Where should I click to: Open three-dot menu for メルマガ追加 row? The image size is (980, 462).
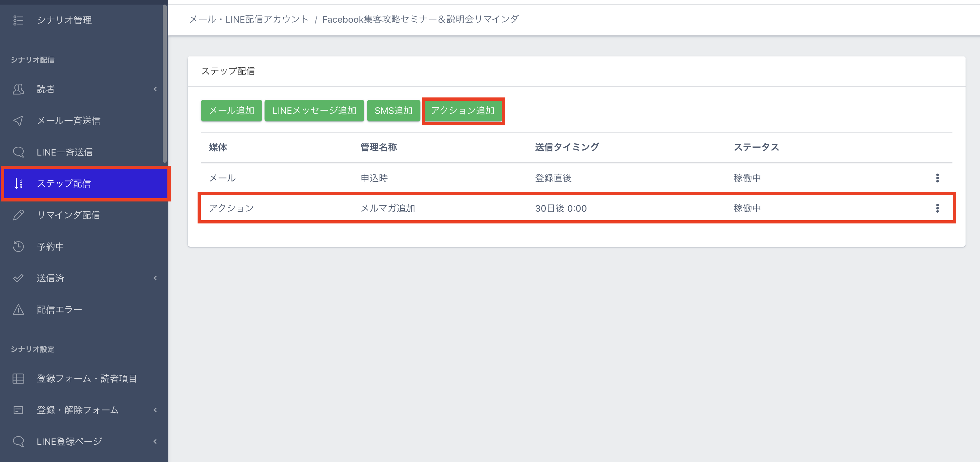[x=937, y=208]
